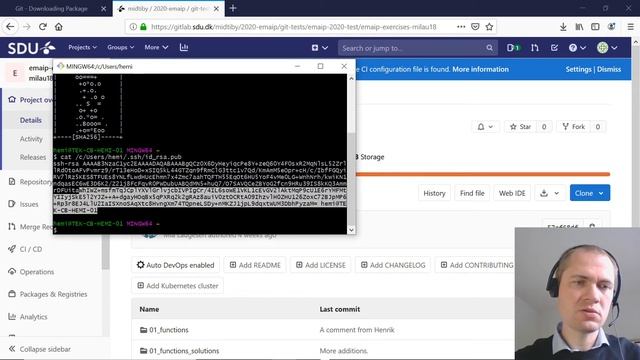
Task: Click Add README
Action: tap(255, 265)
